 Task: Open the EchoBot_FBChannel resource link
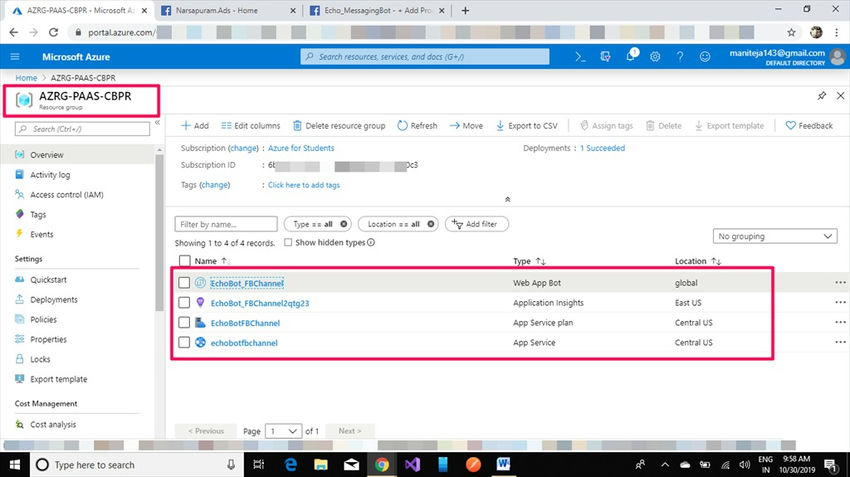click(247, 283)
